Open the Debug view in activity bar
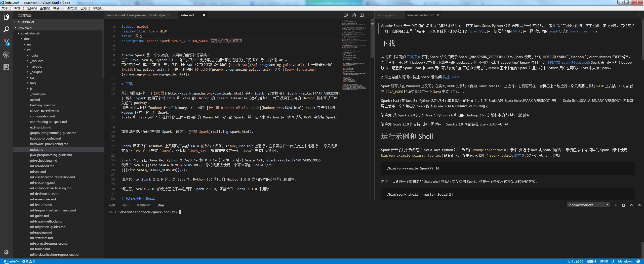644x264 pixels. pos(6,55)
